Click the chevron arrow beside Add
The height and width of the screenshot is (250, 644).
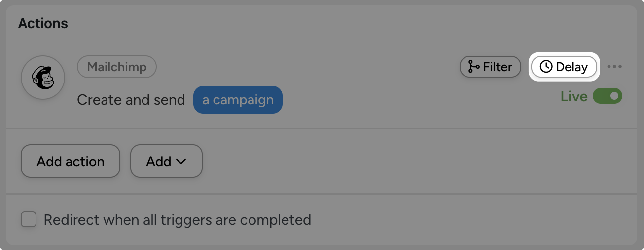click(x=180, y=162)
